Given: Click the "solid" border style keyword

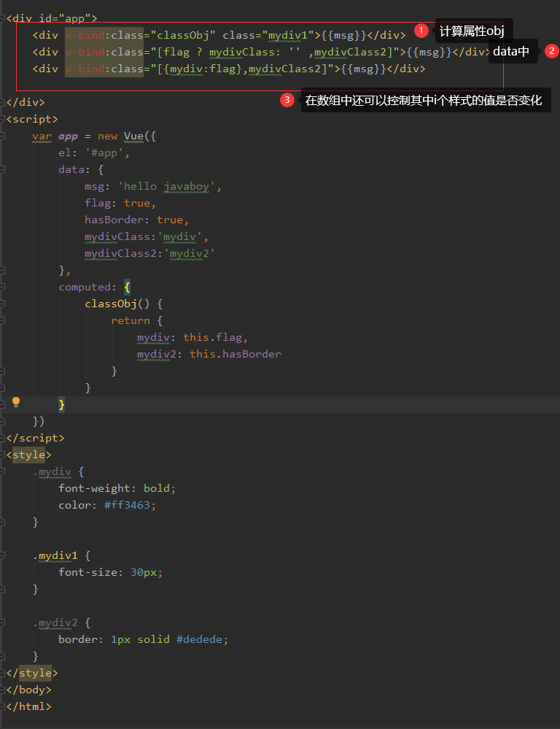Looking at the screenshot, I should (153, 639).
